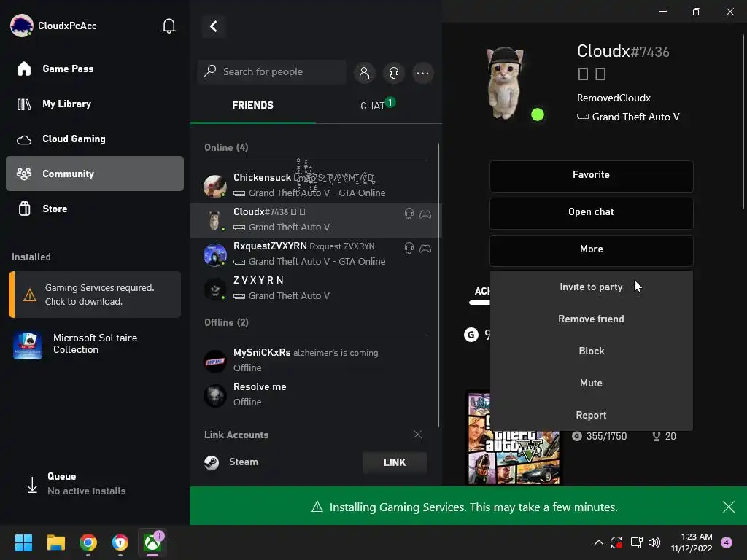Open the party headset icon in toolbar
The image size is (747, 560).
[x=393, y=73]
